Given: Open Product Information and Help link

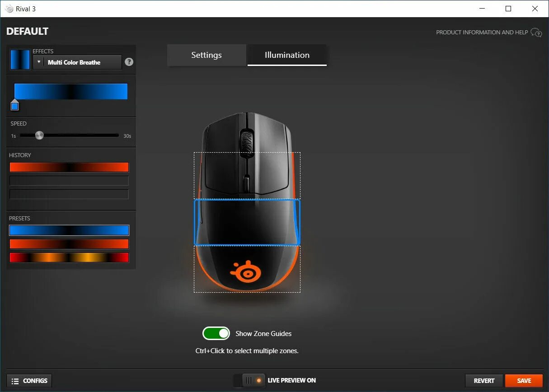Looking at the screenshot, I should tap(482, 33).
